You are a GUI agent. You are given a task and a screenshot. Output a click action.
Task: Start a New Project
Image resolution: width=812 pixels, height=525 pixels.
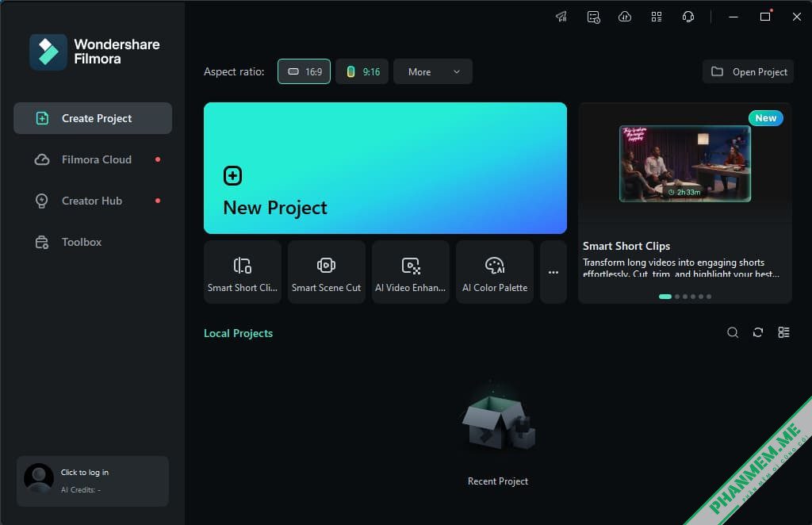(385, 168)
